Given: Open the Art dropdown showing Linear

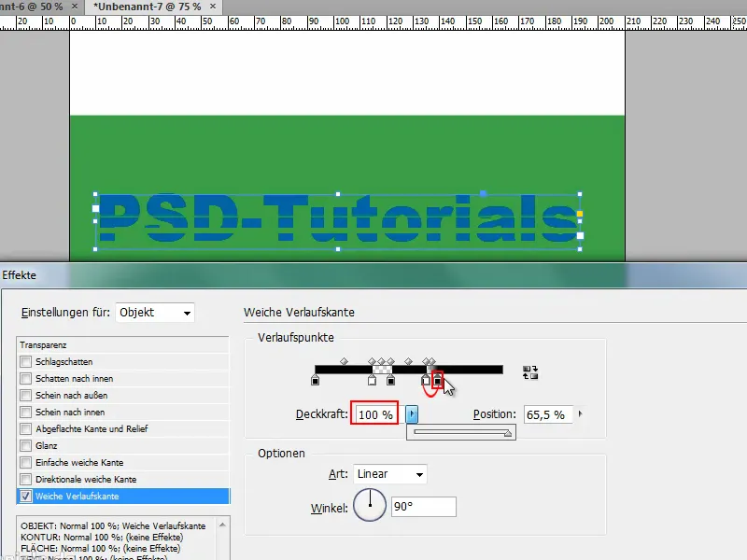Looking at the screenshot, I should pyautogui.click(x=390, y=474).
